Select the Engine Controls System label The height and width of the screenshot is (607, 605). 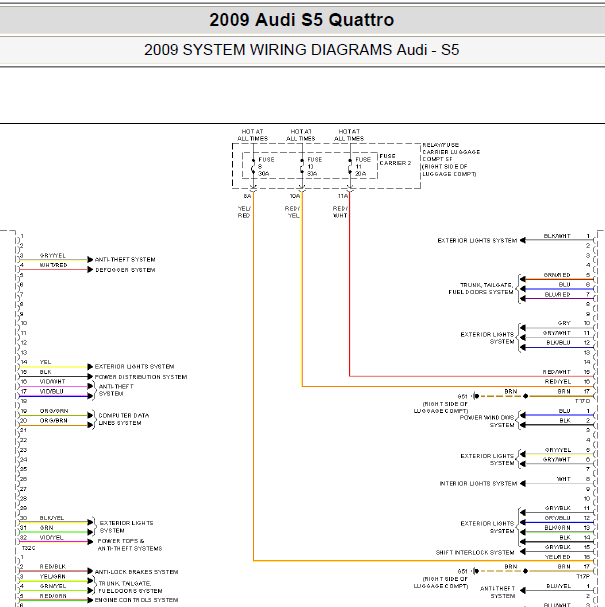(137, 600)
